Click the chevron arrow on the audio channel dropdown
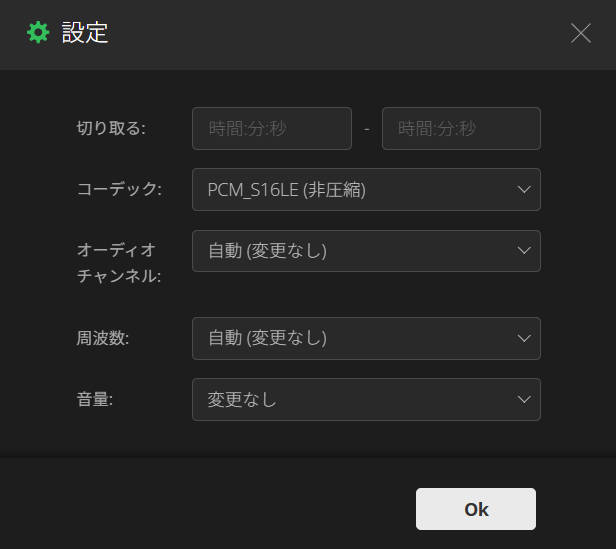Image resolution: width=616 pixels, height=549 pixels. [524, 251]
